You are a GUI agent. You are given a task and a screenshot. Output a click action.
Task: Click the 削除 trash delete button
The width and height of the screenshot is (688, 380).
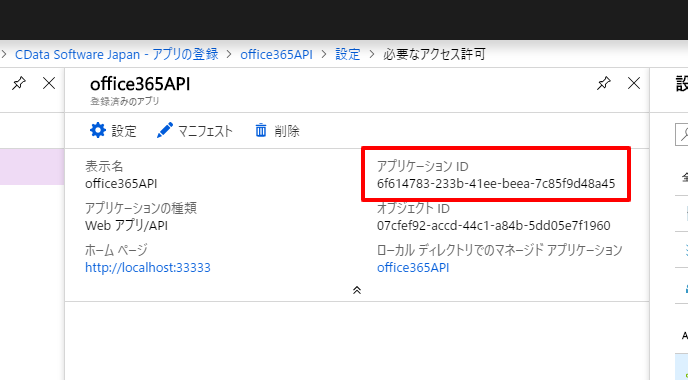click(x=277, y=131)
